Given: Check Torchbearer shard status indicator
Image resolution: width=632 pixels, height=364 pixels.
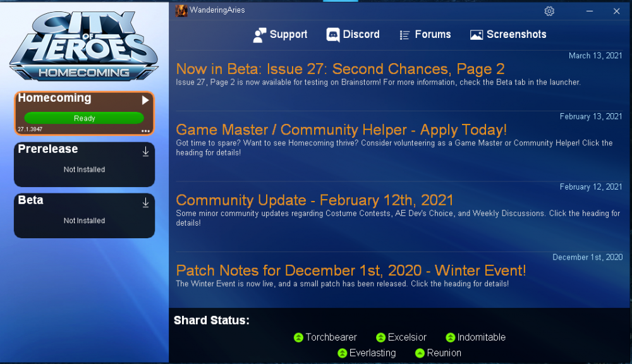Looking at the screenshot, I should [x=298, y=337].
